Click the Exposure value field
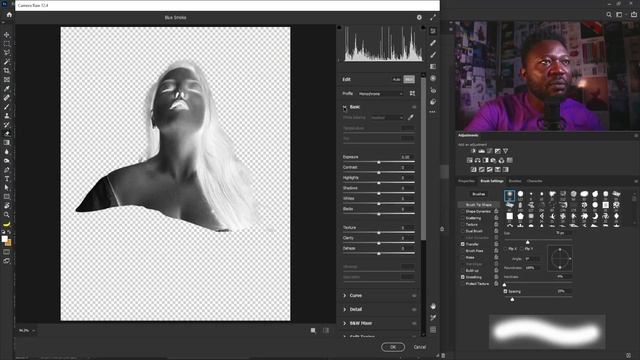 click(x=406, y=157)
